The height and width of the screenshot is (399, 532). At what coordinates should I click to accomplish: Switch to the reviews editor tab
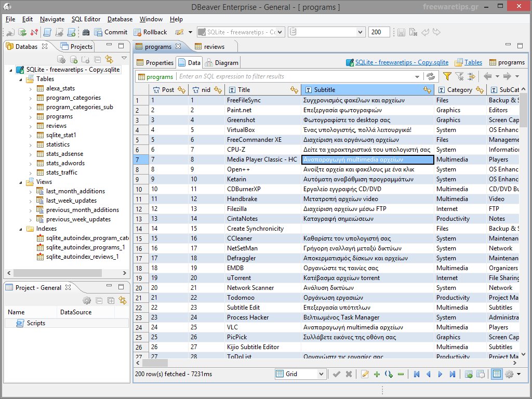pyautogui.click(x=210, y=46)
